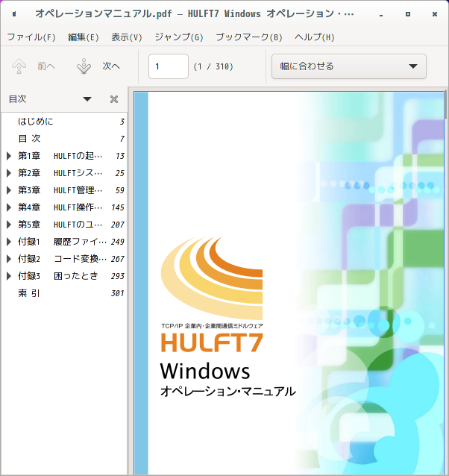Click the HULFT7 cover page in viewer

tap(289, 284)
